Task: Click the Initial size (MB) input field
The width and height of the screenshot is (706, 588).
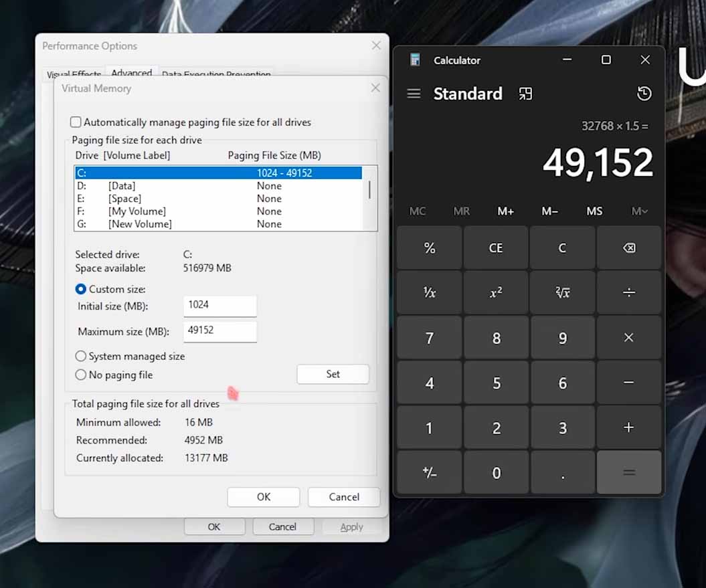Action: 220,306
